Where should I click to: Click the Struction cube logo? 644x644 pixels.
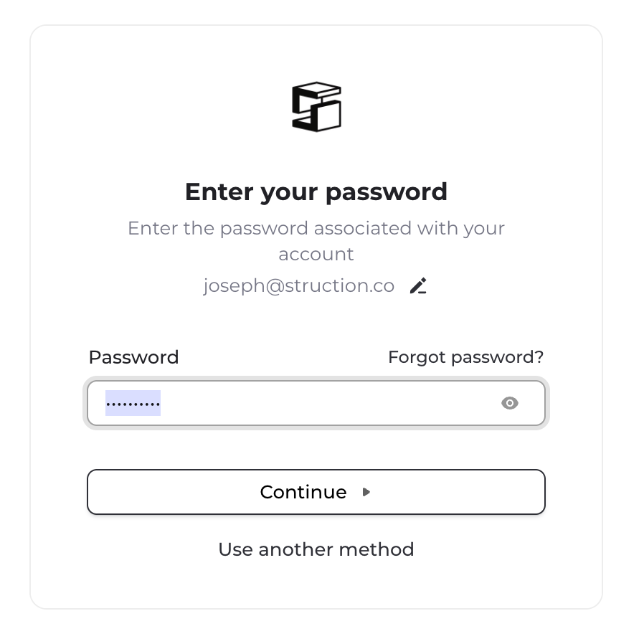pyautogui.click(x=316, y=107)
